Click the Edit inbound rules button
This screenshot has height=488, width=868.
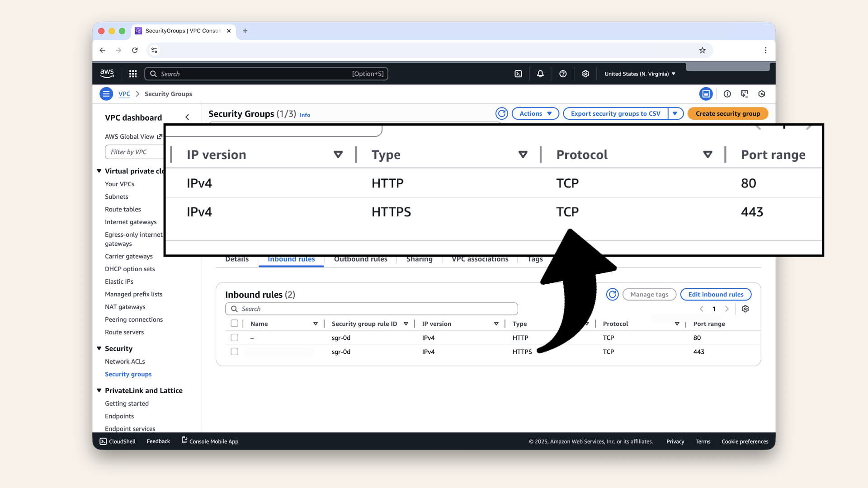(716, 294)
